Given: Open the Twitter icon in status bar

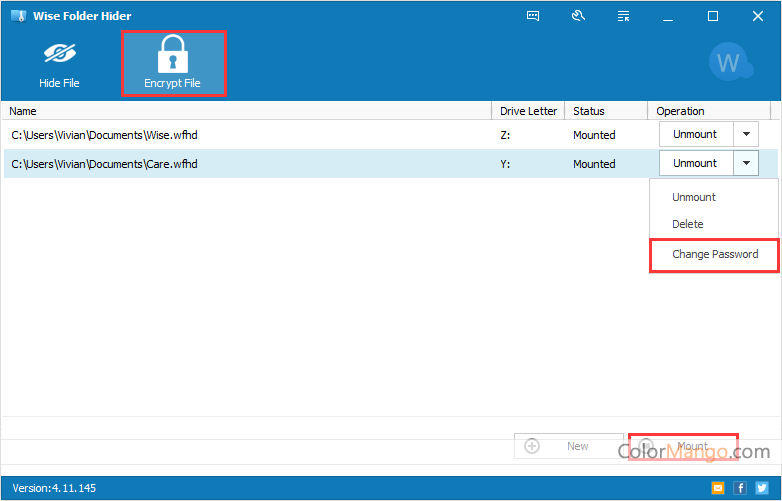Looking at the screenshot, I should [x=763, y=488].
